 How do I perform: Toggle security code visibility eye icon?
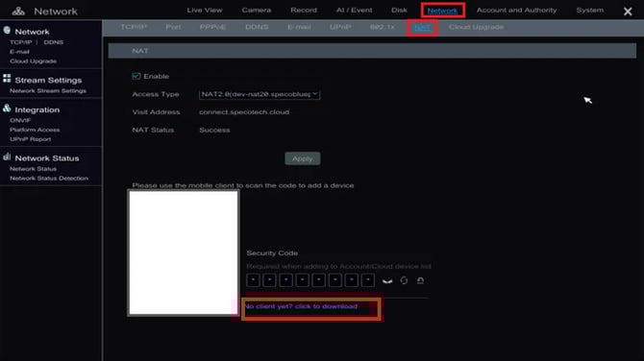coord(387,281)
